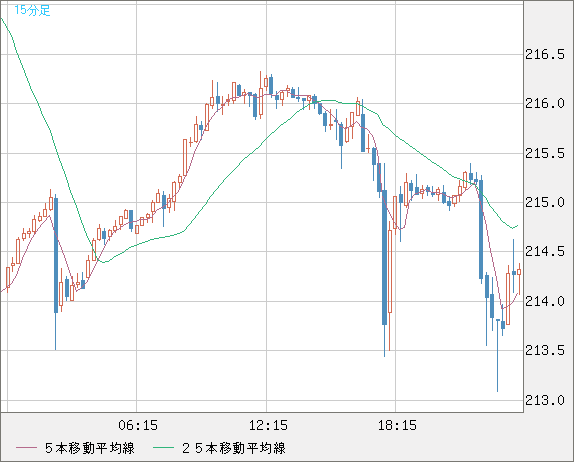Click the 213.5 price axis label

pos(545,351)
